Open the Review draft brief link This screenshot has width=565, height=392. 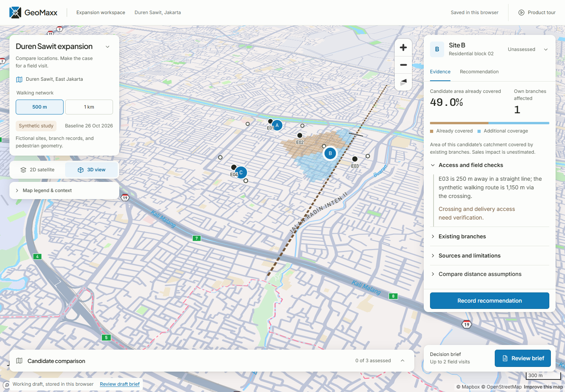(x=120, y=384)
